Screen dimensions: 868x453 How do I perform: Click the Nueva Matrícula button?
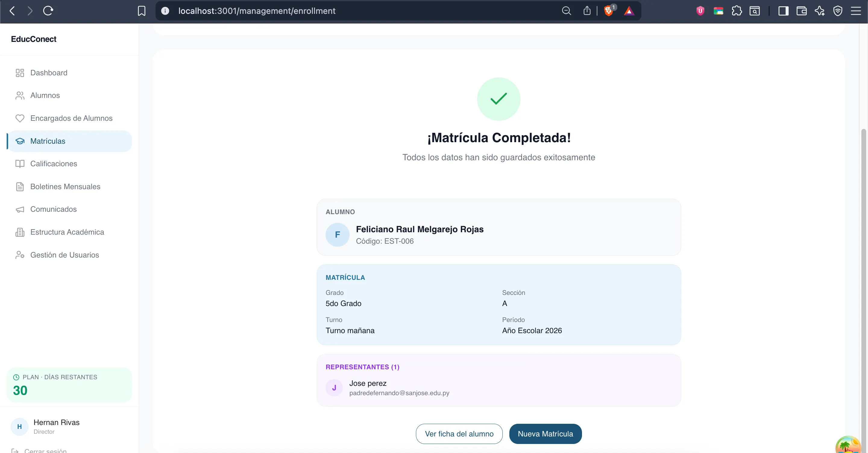(x=545, y=434)
